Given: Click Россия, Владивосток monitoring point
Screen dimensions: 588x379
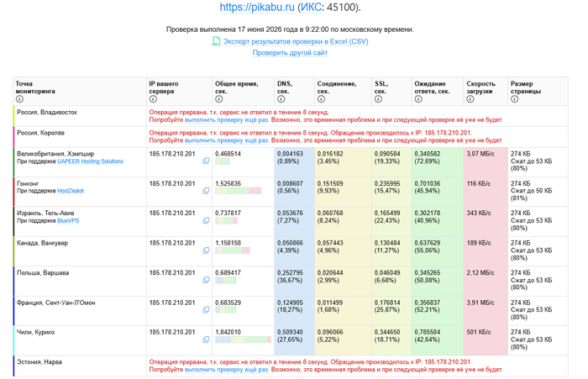Looking at the screenshot, I should (47, 113).
